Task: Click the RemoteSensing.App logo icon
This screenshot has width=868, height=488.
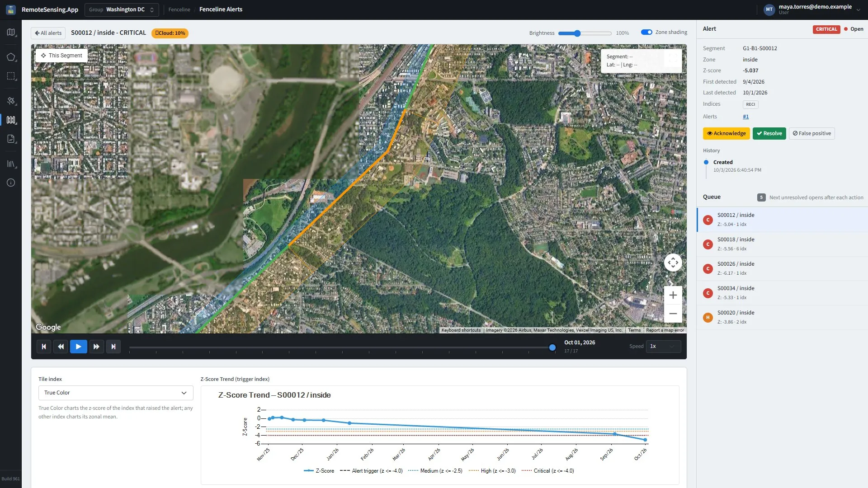Action: tap(11, 9)
